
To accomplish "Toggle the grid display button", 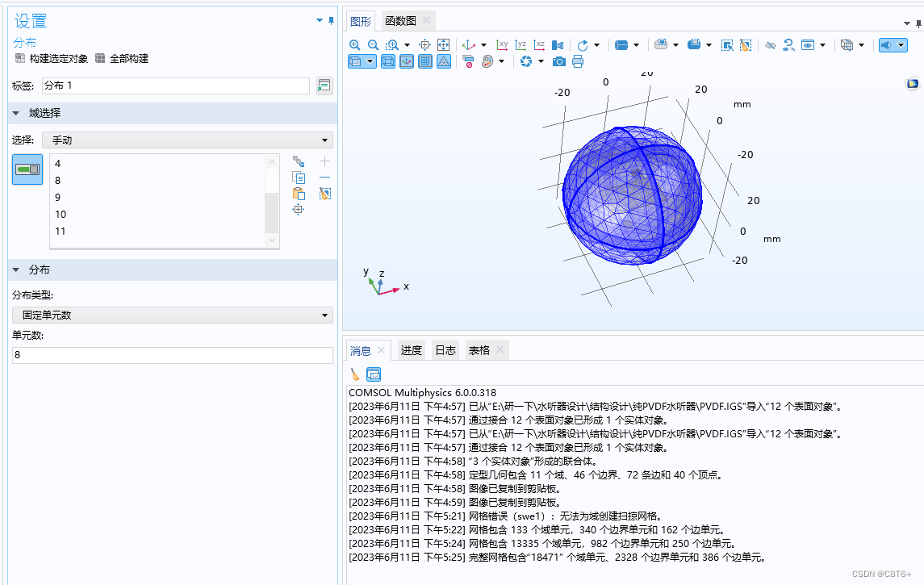I will pyautogui.click(x=424, y=61).
